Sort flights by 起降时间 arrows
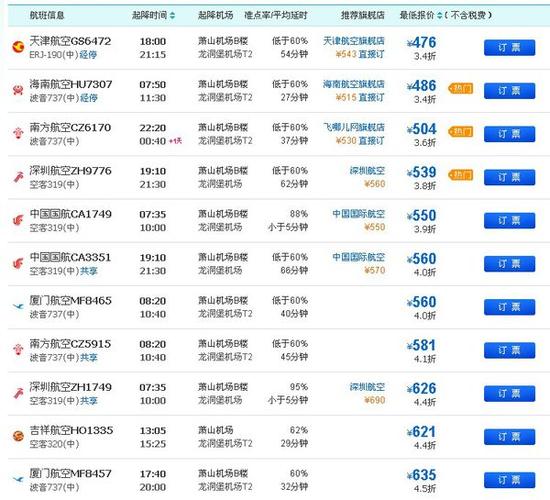The image size is (550, 500). click(x=172, y=15)
